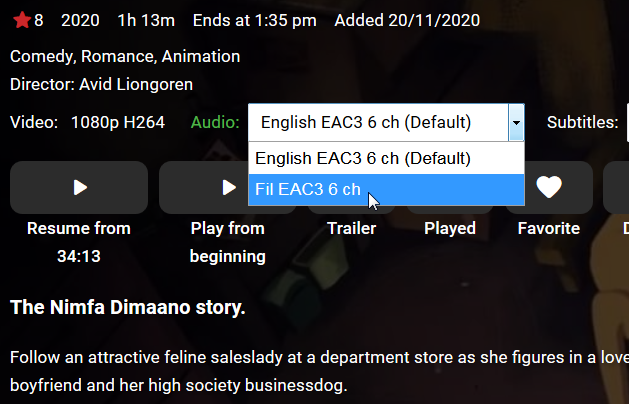Open the Animation genre link
Screen dimensions: 629x404
pyautogui.click(x=199, y=56)
